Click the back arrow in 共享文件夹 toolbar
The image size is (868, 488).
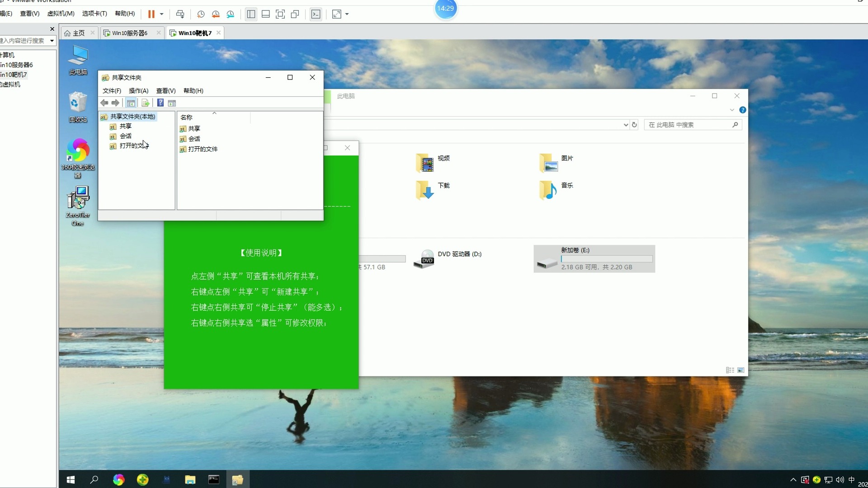pos(104,103)
